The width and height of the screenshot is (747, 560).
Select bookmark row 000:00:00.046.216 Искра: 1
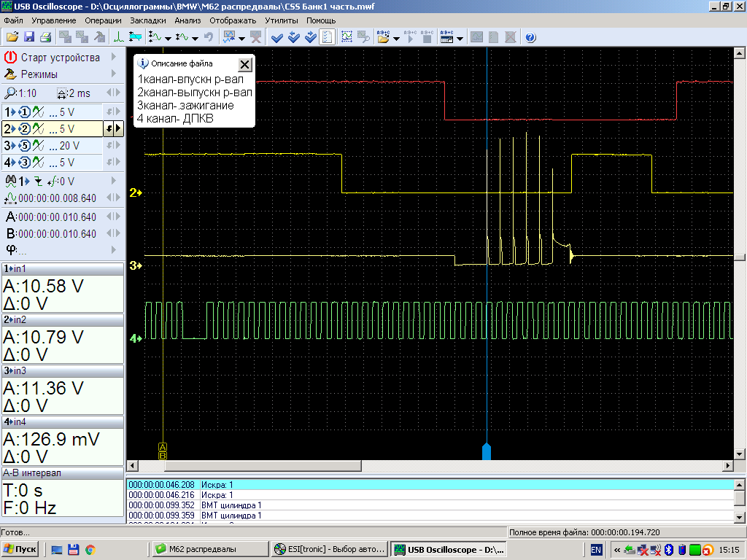tap(430, 495)
